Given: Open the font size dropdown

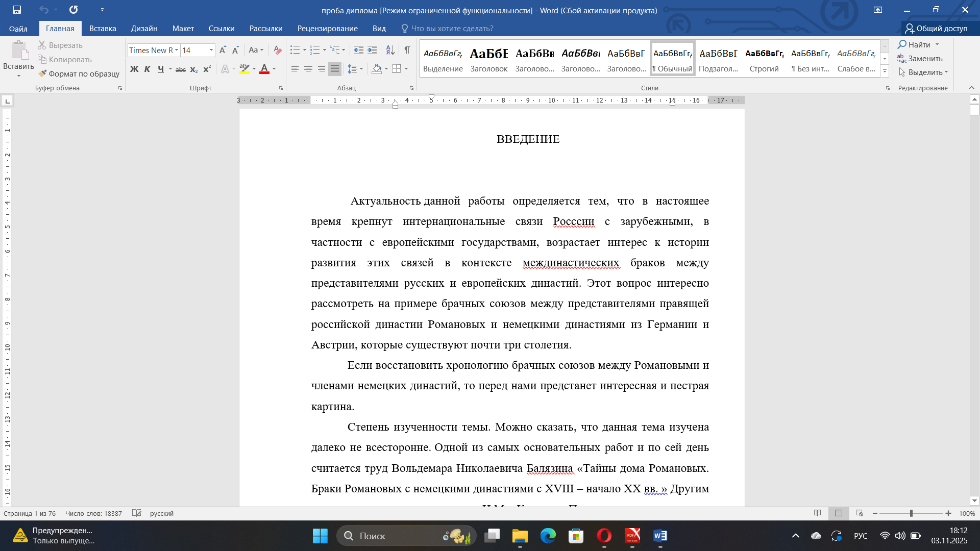Looking at the screenshot, I should 211,50.
